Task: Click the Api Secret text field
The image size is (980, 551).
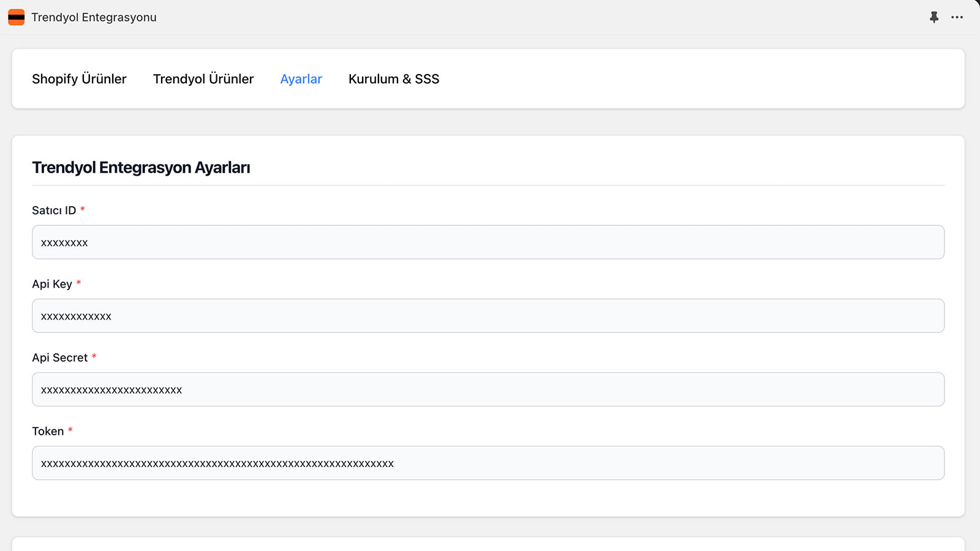Action: (x=488, y=389)
